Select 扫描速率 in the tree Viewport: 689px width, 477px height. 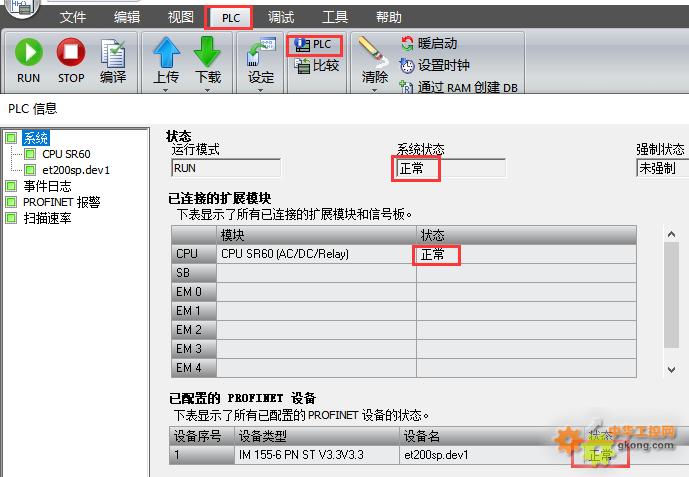click(47, 218)
